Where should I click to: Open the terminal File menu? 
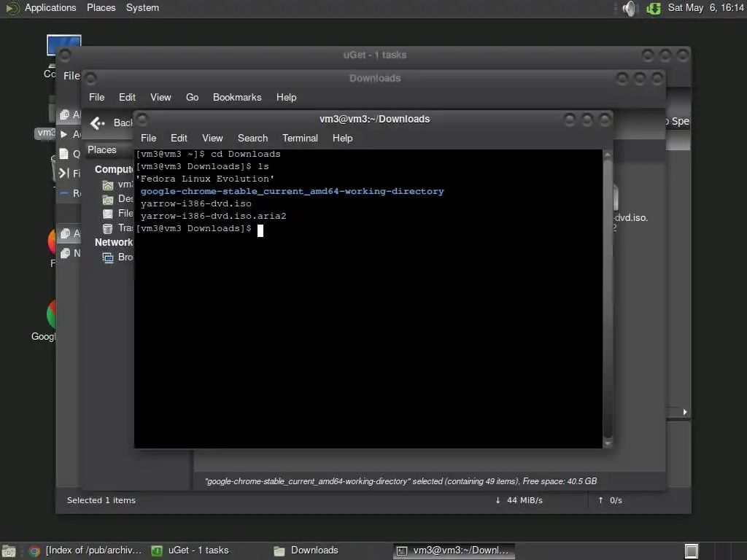tap(148, 138)
